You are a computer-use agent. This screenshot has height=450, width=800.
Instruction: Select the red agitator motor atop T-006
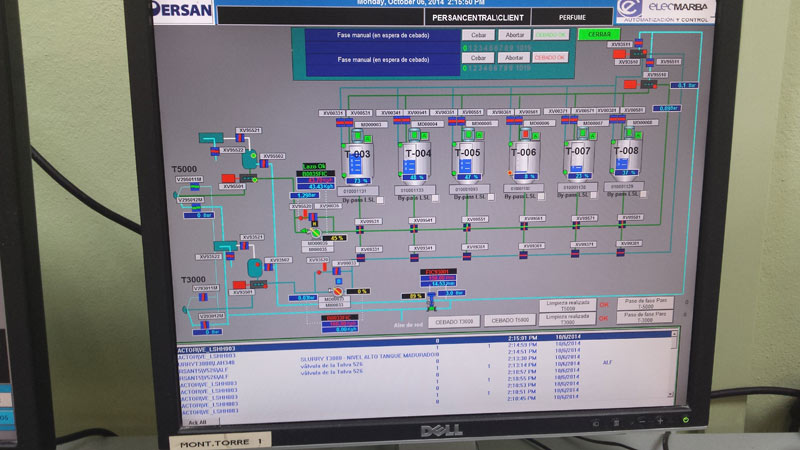[526, 134]
